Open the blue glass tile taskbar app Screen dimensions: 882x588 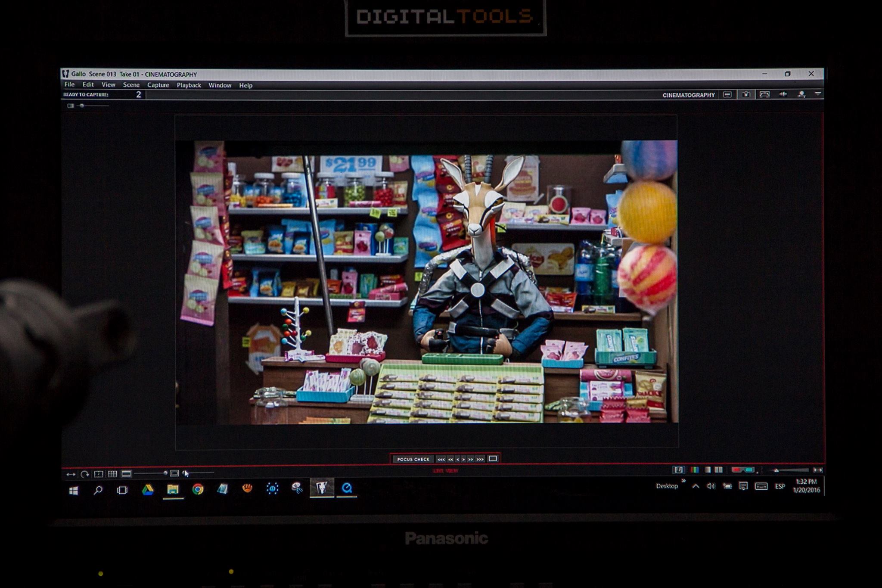coord(222,488)
